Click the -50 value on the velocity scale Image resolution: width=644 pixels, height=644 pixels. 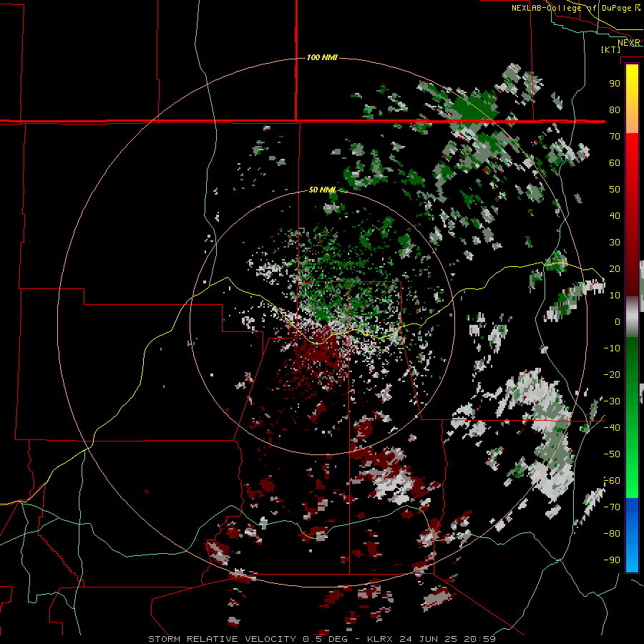coord(612,454)
